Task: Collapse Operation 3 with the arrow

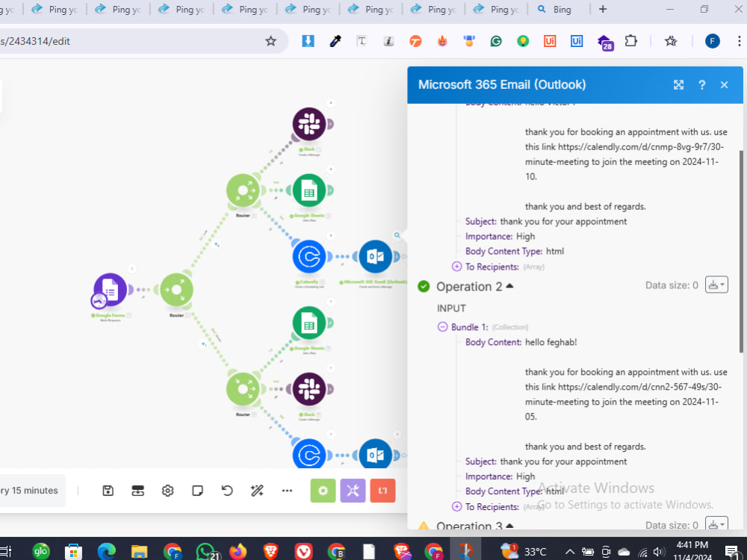Action: click(x=509, y=526)
